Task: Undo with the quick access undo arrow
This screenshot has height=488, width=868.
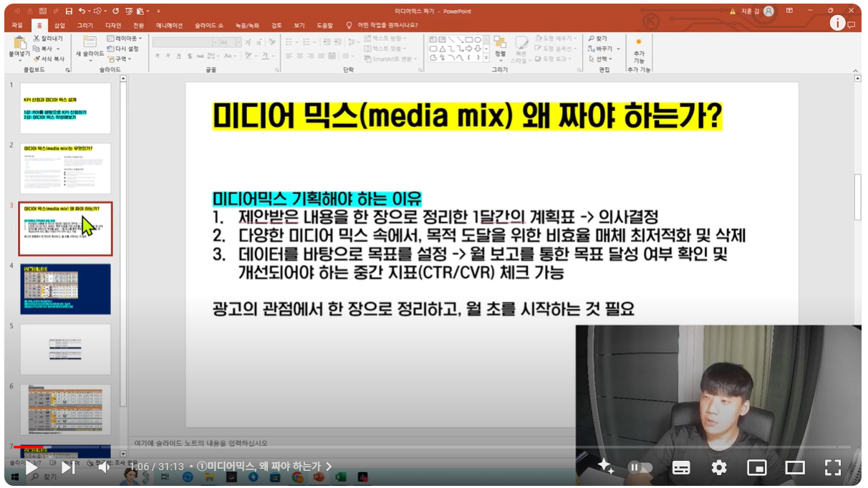Action: [x=83, y=11]
